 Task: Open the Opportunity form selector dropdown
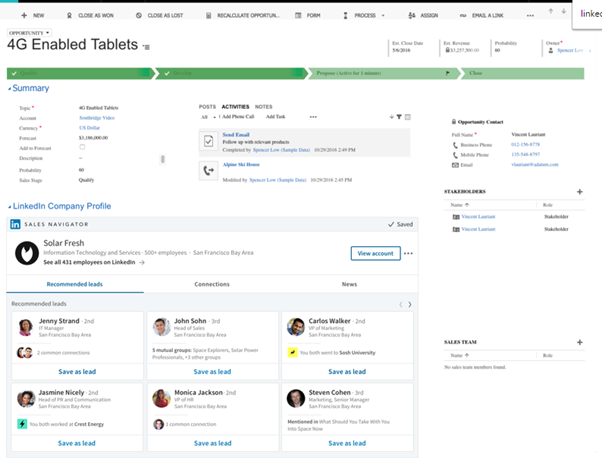pyautogui.click(x=29, y=33)
